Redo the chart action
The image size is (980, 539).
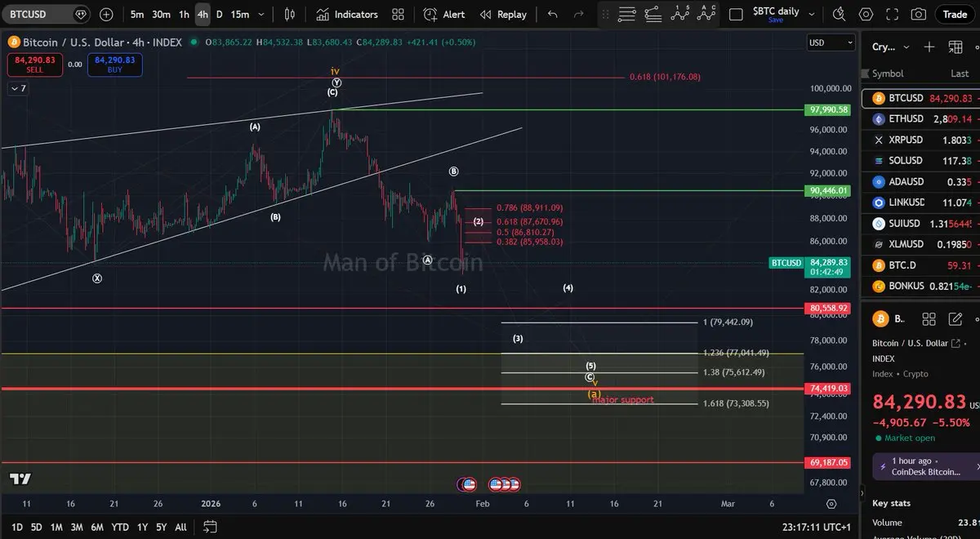click(578, 14)
